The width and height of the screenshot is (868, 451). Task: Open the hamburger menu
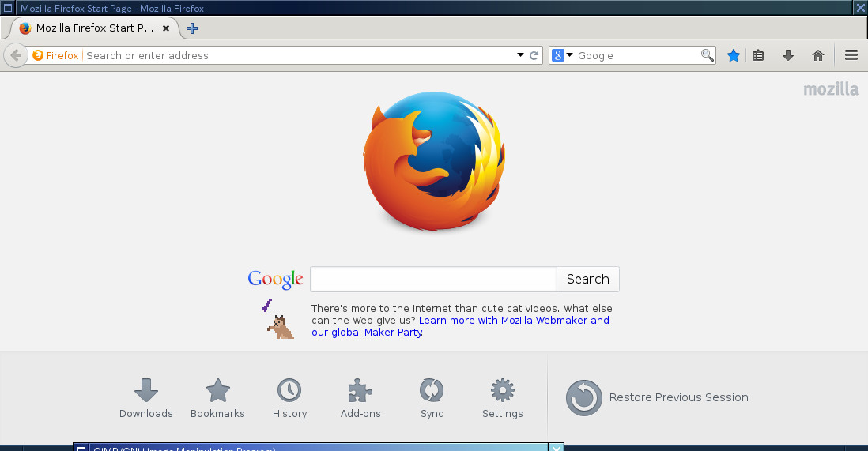[x=851, y=55]
